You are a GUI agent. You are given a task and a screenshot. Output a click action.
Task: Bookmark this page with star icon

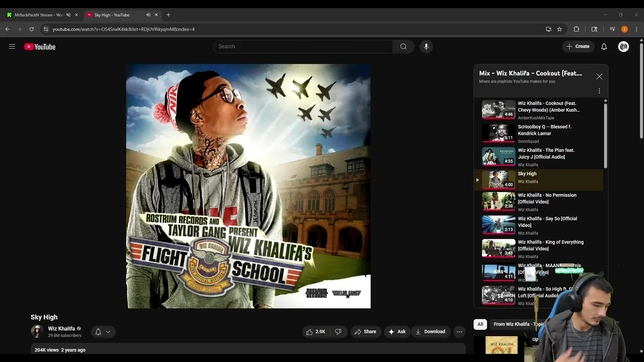point(559,29)
